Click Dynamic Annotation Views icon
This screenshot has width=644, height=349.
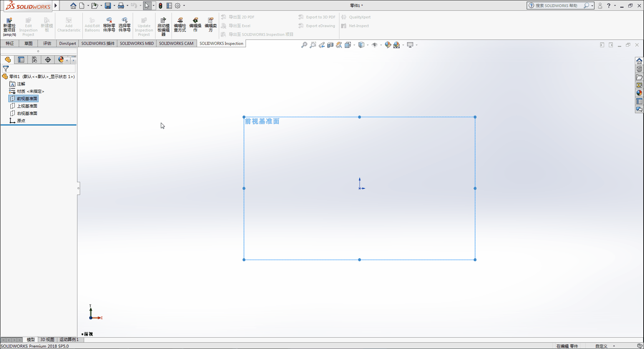(x=339, y=45)
